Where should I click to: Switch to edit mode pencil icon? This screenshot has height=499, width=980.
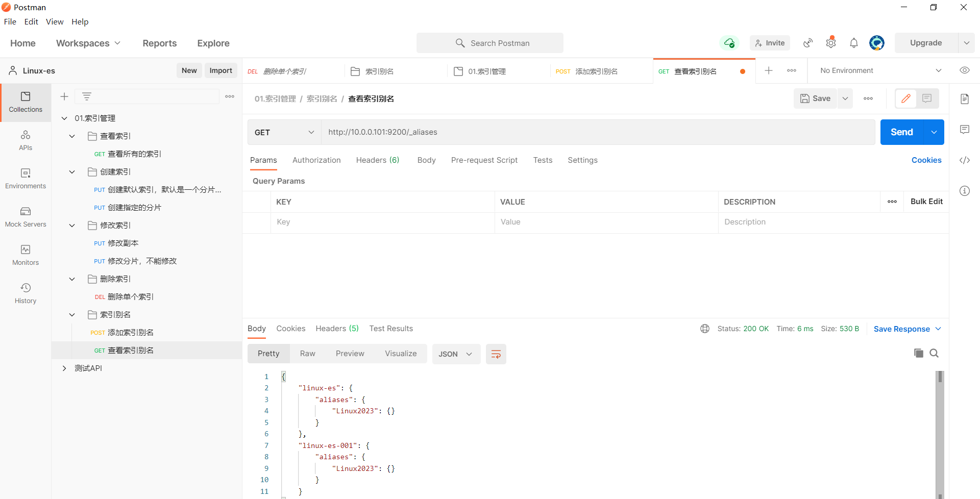point(906,98)
